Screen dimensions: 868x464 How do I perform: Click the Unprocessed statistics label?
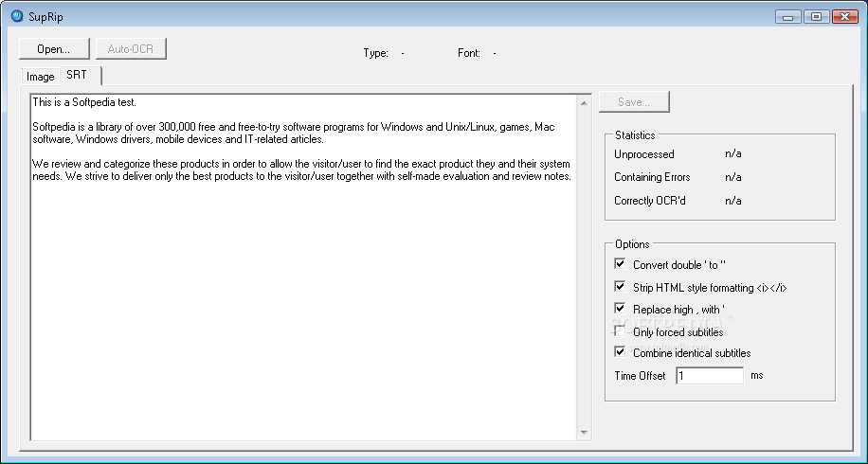point(643,154)
